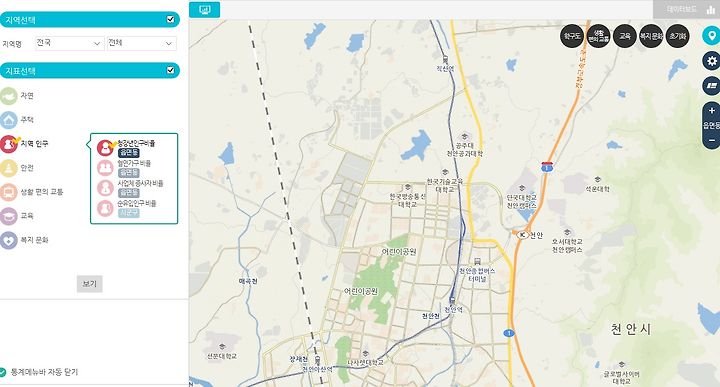Choose the 청장년인구비율 indicator icon
This screenshot has height=387, width=720.
tap(105, 148)
